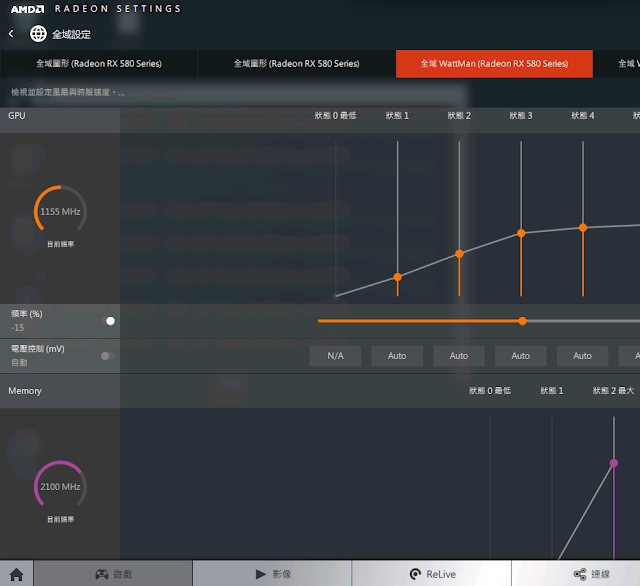Viewport: 640px width, 586px height.
Task: Toggle the Voltage Control (mV) switch
Action: (108, 356)
